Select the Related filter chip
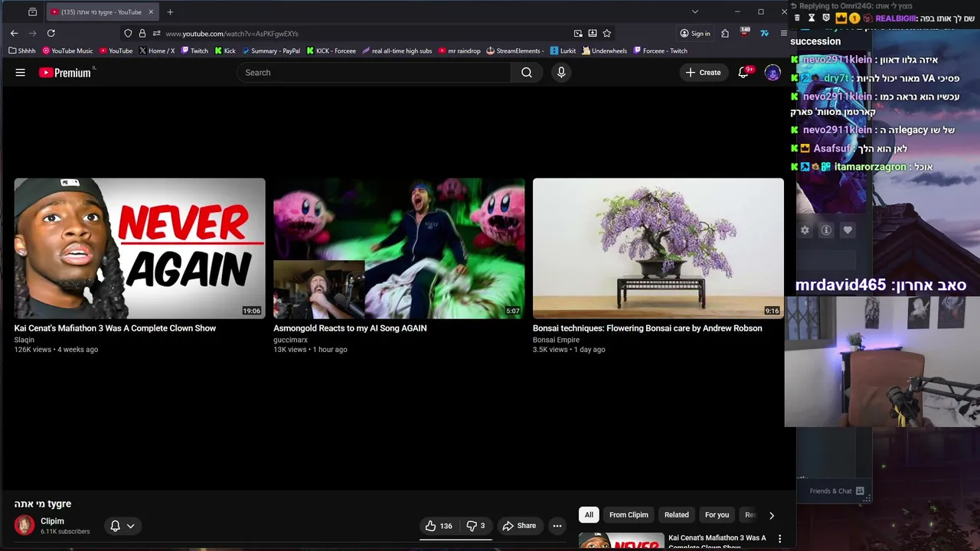Screen dimensions: 980x551 (677, 515)
